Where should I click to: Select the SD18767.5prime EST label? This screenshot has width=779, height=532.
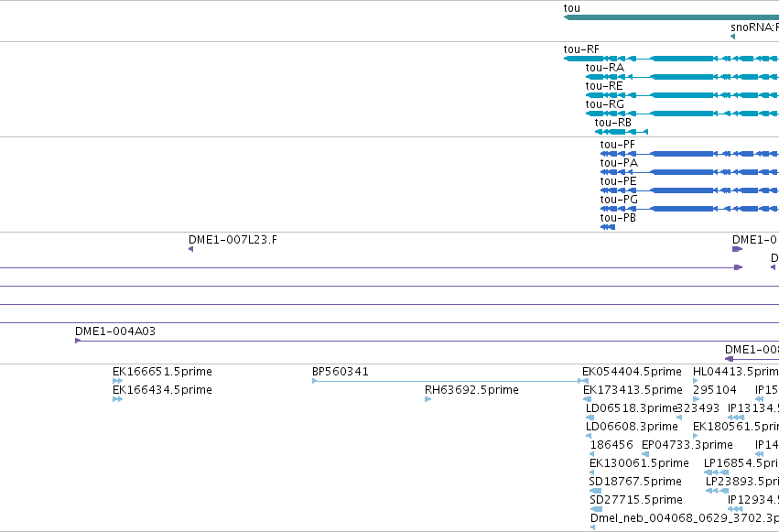coord(635,482)
